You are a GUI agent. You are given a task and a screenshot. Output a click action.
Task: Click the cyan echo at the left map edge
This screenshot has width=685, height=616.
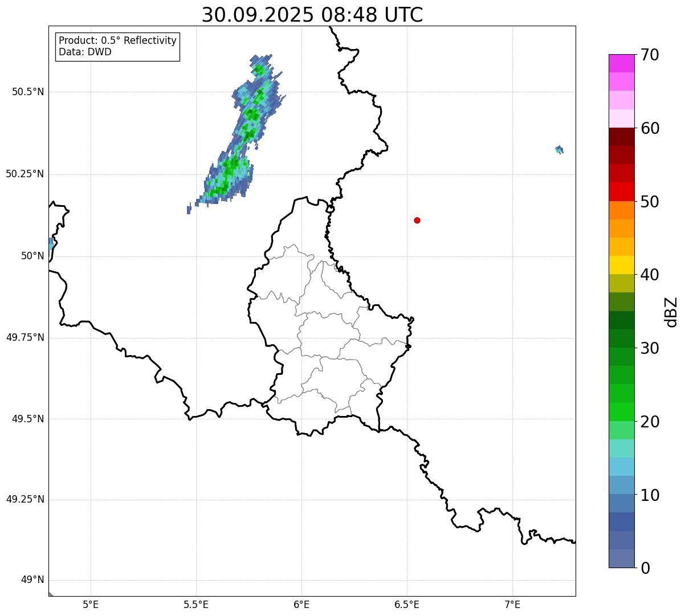[51, 244]
